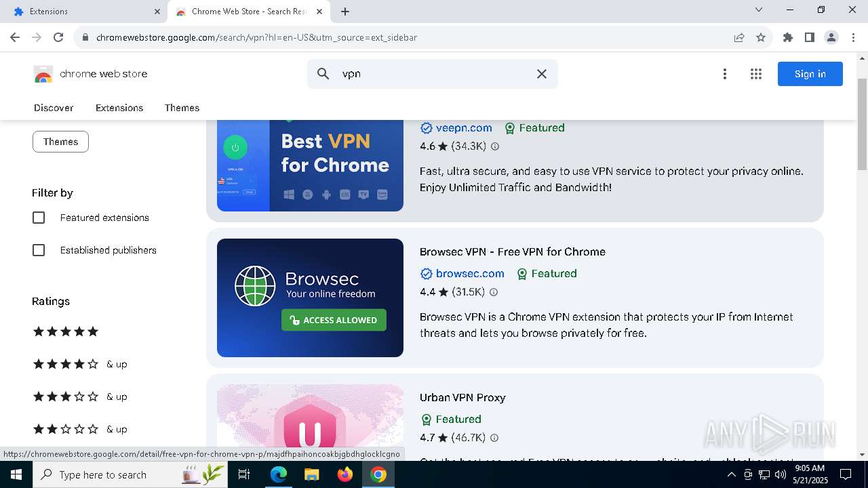Open the Windows Start menu
The height and width of the screenshot is (488, 868).
click(16, 474)
